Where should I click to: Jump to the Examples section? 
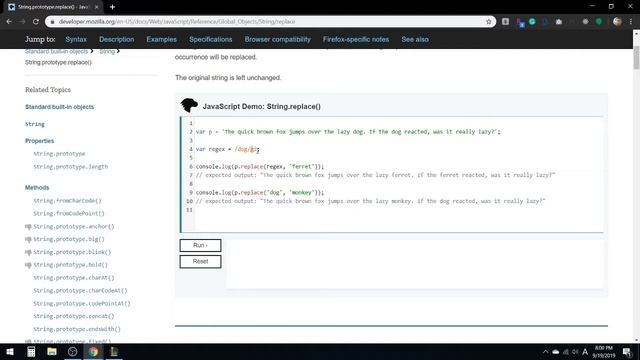pyautogui.click(x=161, y=40)
